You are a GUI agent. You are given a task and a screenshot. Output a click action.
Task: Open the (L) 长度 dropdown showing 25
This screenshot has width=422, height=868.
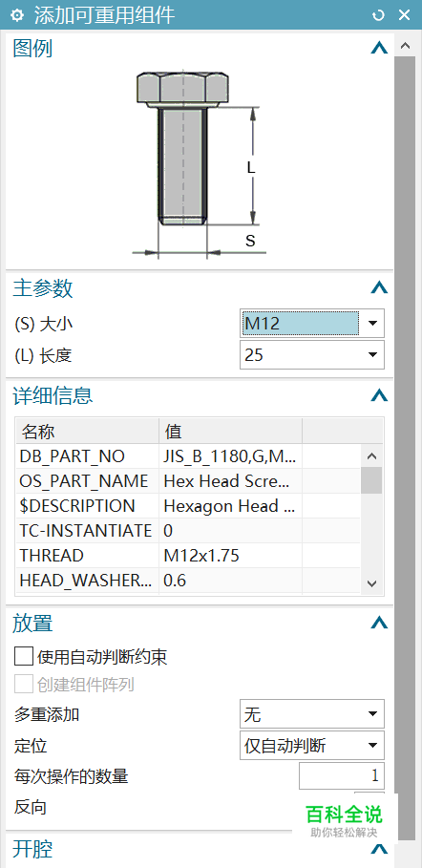click(312, 355)
